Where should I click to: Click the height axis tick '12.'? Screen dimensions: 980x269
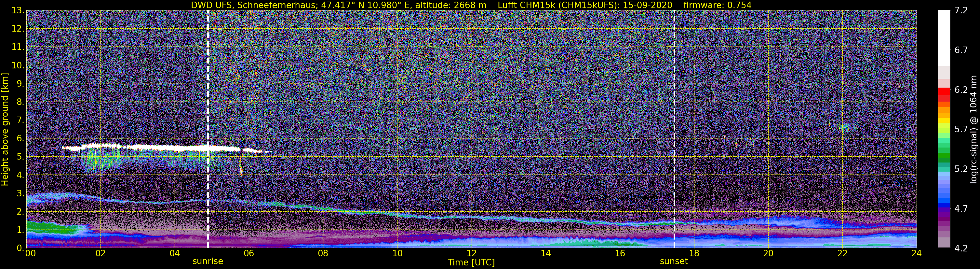click(18, 29)
